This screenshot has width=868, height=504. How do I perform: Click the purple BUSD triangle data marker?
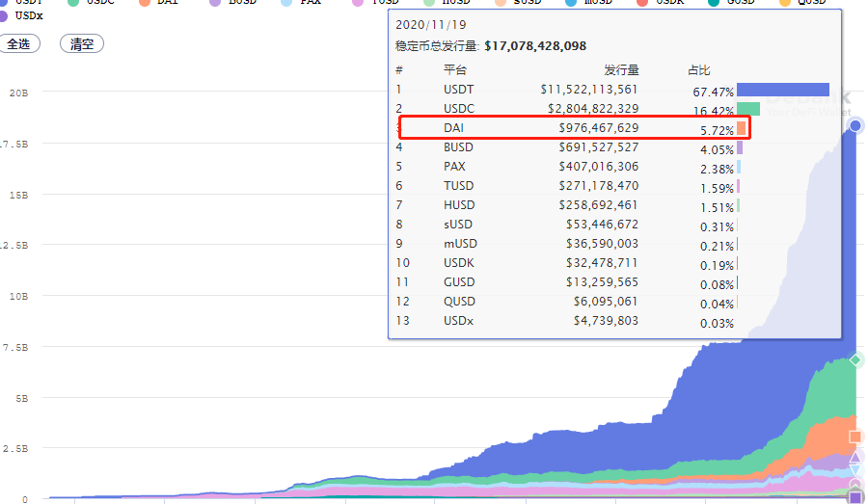(855, 457)
